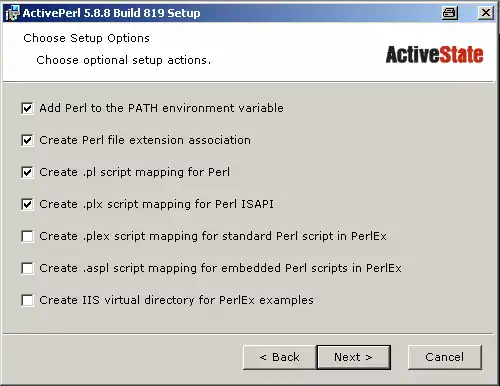Enable .plex script mapping checkbox
This screenshot has height=386, width=500.
[27, 236]
